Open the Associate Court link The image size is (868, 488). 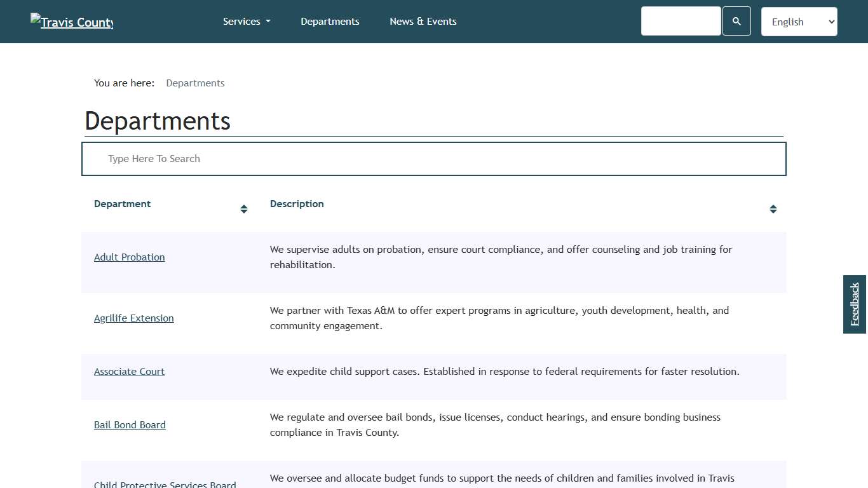click(x=129, y=372)
